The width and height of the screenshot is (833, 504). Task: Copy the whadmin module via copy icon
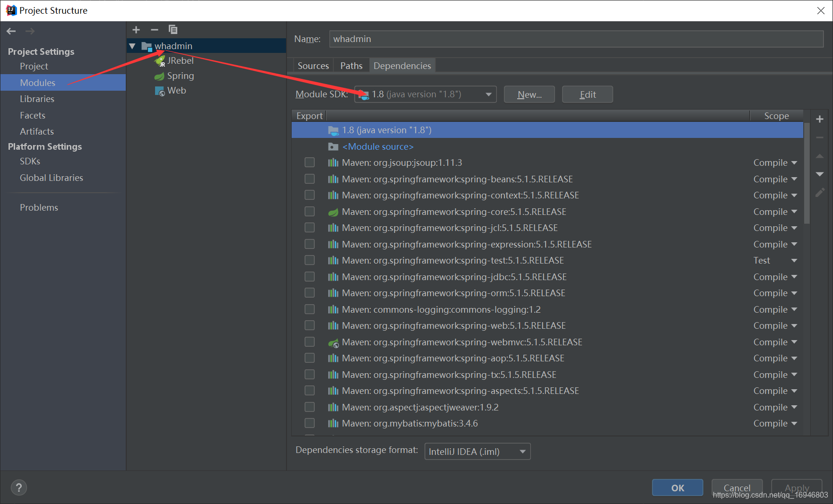click(x=173, y=29)
